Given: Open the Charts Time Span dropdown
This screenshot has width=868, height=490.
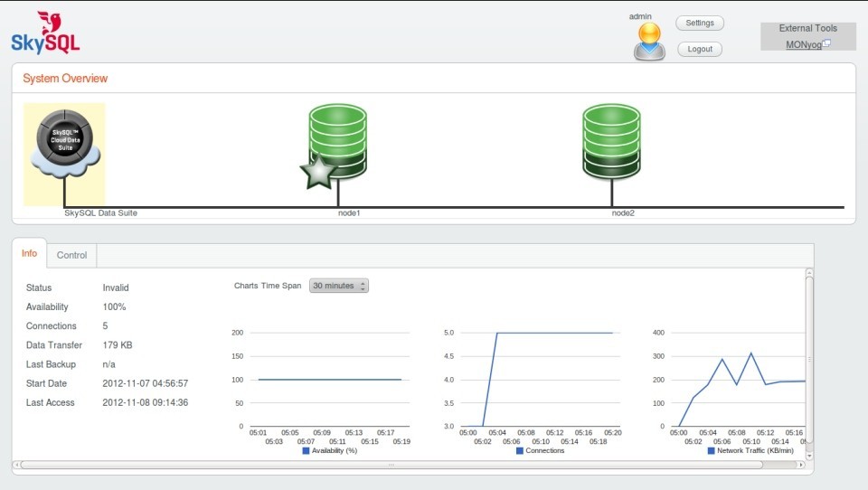Looking at the screenshot, I should [339, 286].
